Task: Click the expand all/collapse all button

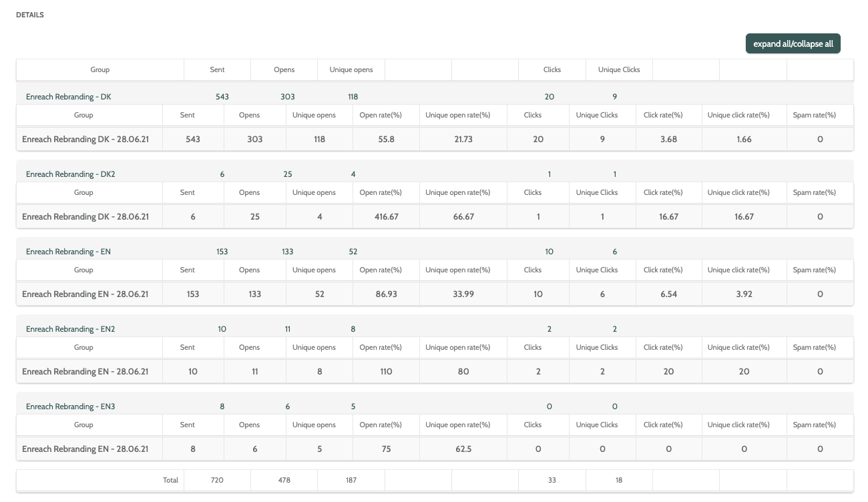Action: coord(793,44)
